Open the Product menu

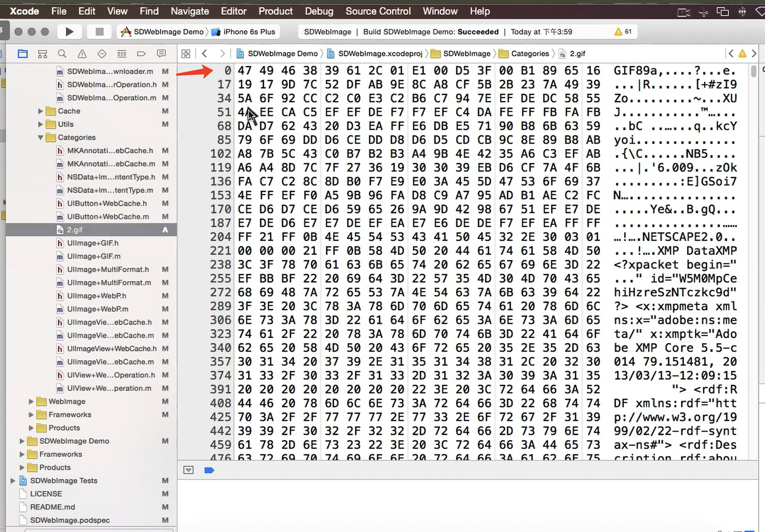(275, 11)
